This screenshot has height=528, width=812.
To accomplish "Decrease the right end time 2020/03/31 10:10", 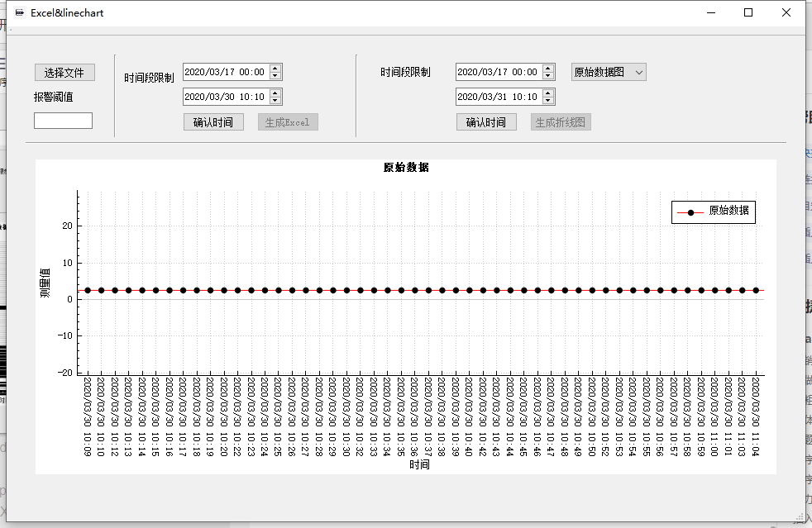I will coord(548,101).
